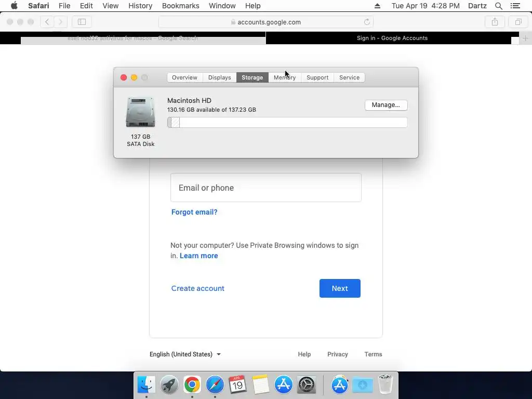The height and width of the screenshot is (399, 532).
Task: Open Google Chrome from the Dock
Action: [x=192, y=384]
